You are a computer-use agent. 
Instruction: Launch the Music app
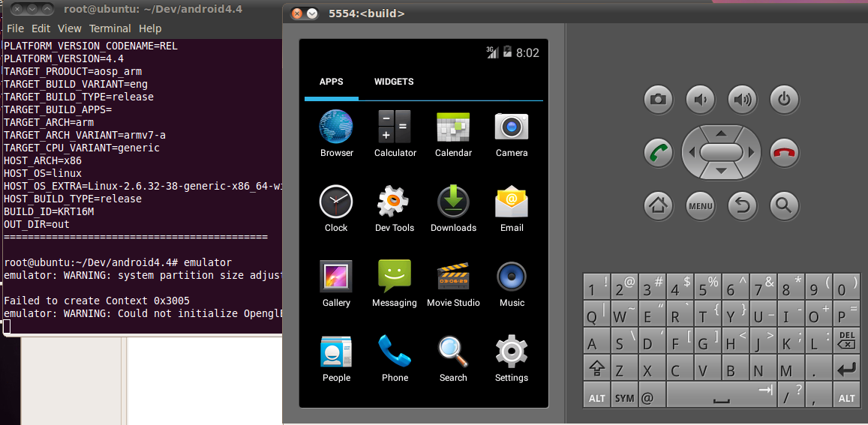pos(512,283)
